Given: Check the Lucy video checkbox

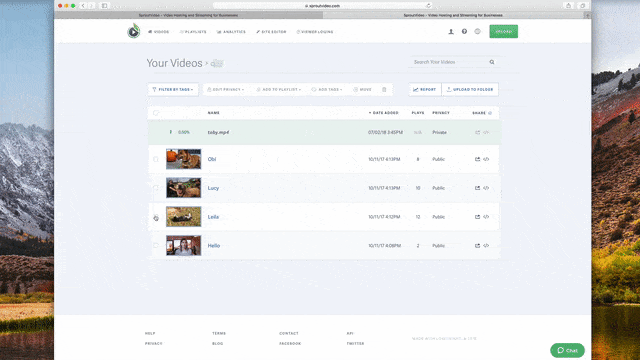Looking at the screenshot, I should pyautogui.click(x=156, y=188).
